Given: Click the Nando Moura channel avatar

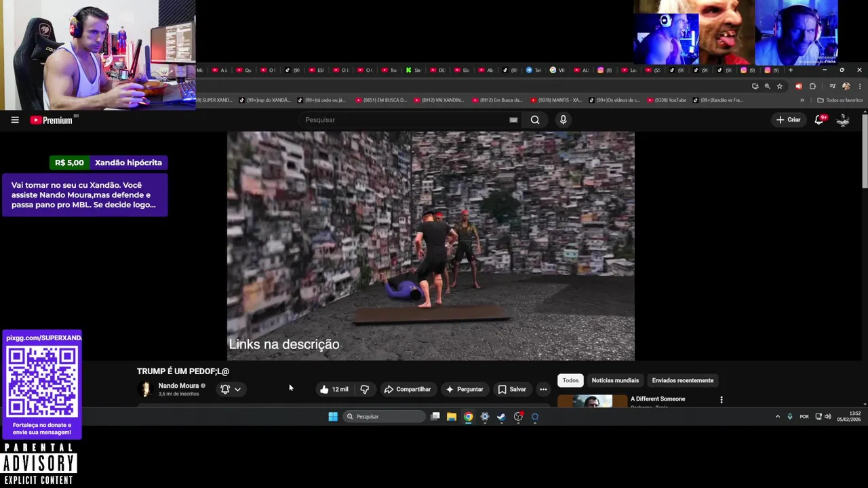Looking at the screenshot, I should click(145, 389).
